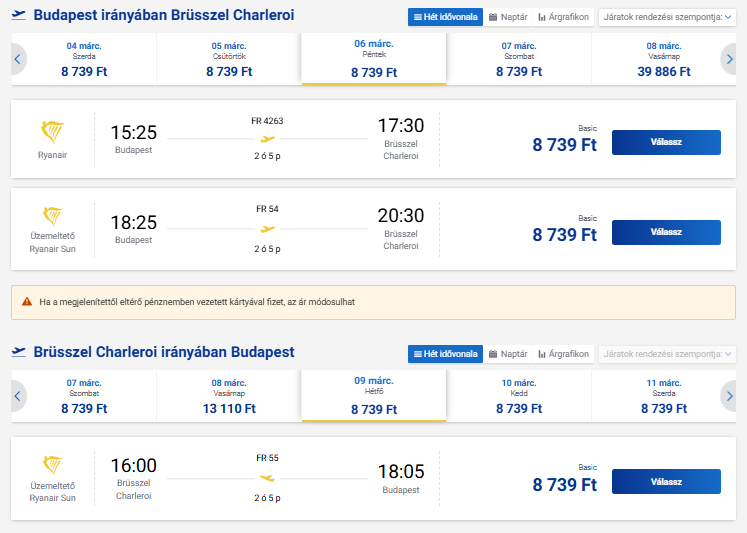This screenshot has height=533, width=747.
Task: Click the warning triangle icon in currency notice
Action: [26, 301]
